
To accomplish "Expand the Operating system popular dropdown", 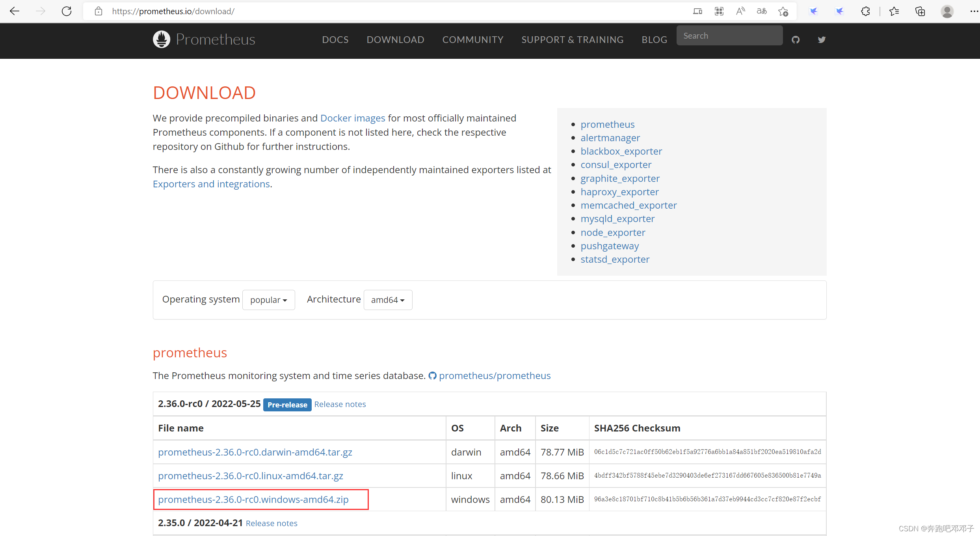I will pyautogui.click(x=269, y=300).
